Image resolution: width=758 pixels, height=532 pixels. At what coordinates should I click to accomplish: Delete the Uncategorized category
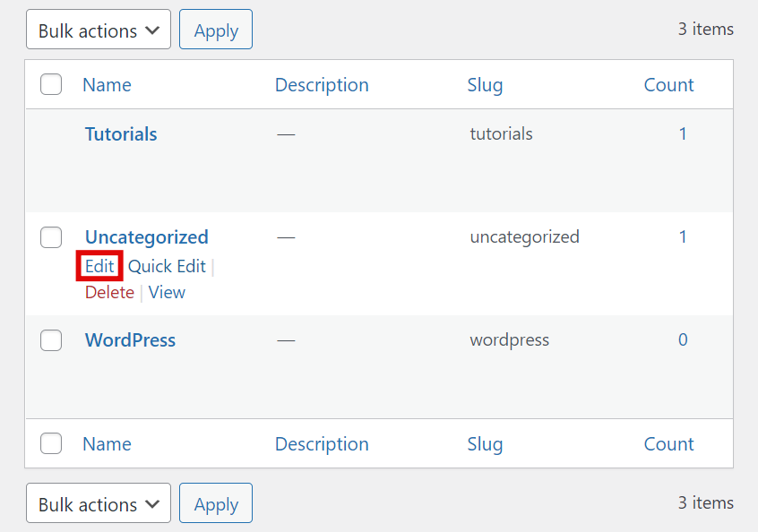tap(109, 292)
